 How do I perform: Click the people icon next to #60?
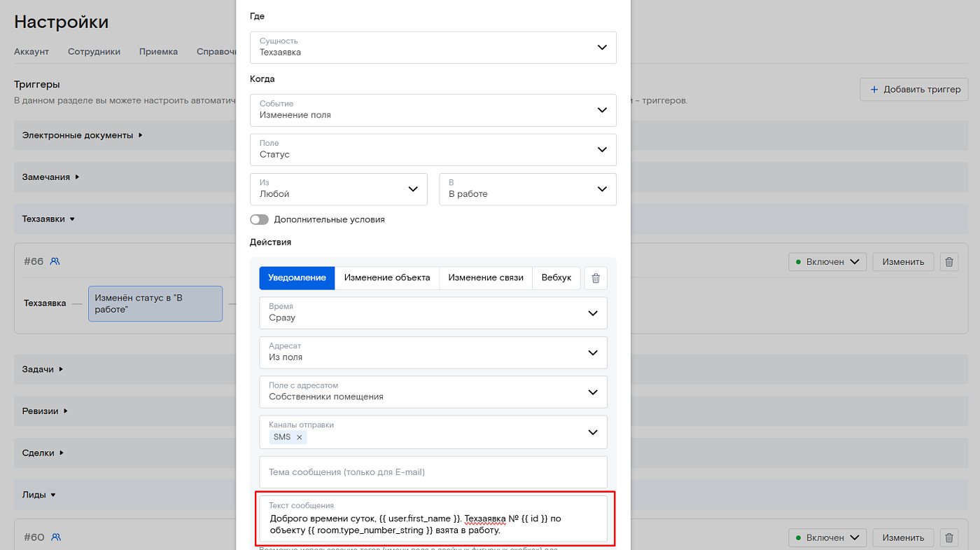click(x=56, y=537)
